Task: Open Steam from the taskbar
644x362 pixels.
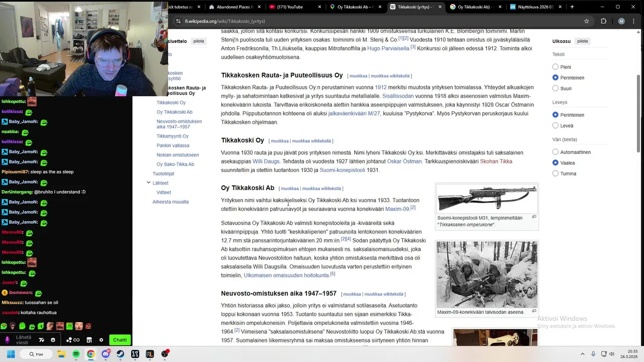Action: point(120,354)
